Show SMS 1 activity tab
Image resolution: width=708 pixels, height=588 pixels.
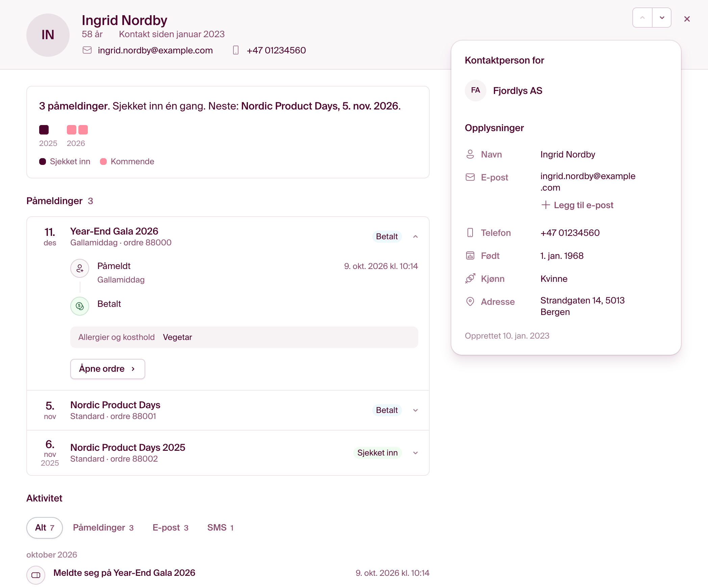pos(220,528)
